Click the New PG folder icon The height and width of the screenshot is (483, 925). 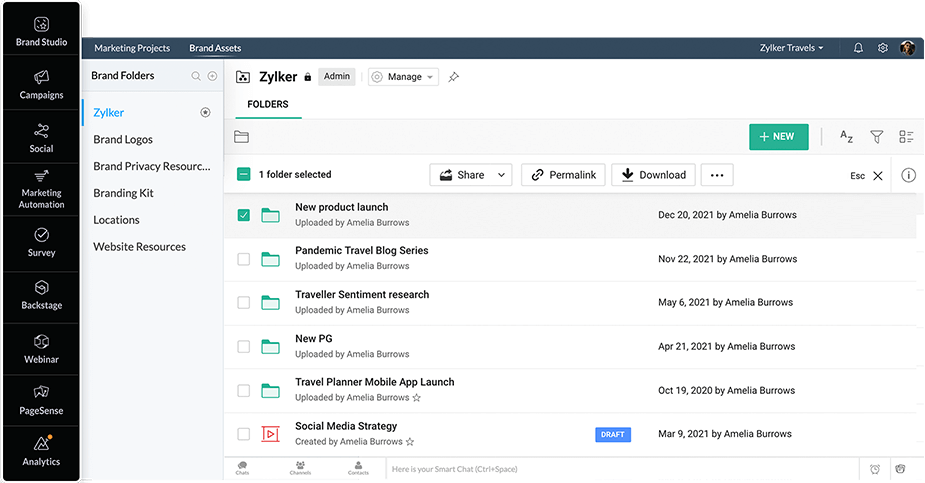pos(270,347)
